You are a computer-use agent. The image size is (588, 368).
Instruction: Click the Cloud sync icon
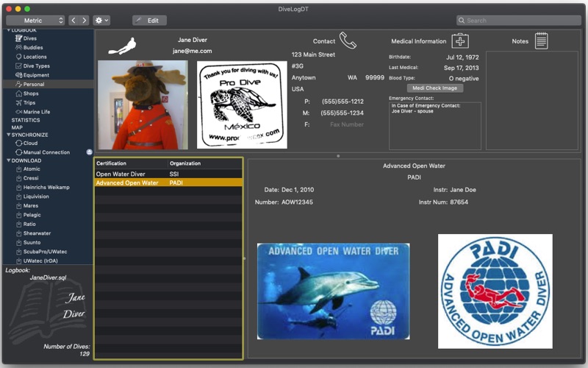click(x=18, y=143)
